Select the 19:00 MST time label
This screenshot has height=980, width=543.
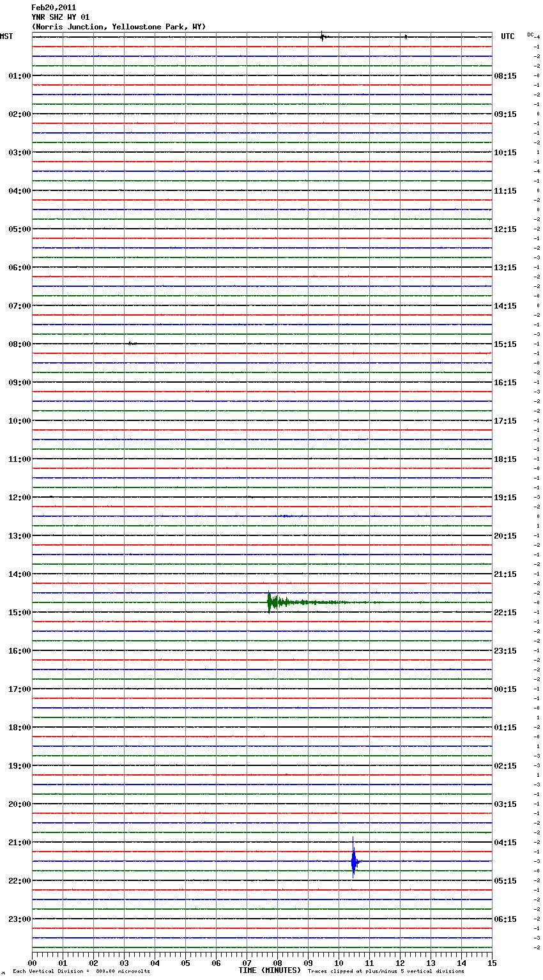[x=20, y=766]
